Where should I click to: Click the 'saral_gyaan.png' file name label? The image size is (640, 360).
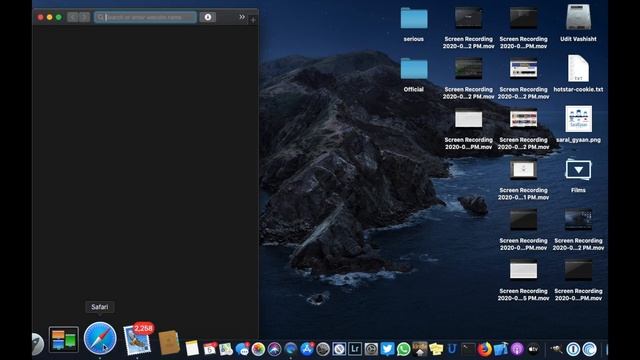(x=578, y=140)
